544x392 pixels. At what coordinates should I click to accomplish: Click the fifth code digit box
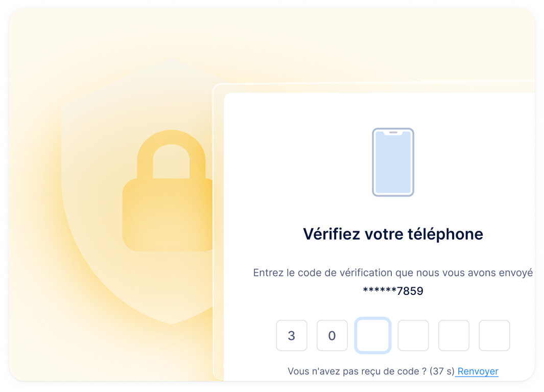coord(454,336)
